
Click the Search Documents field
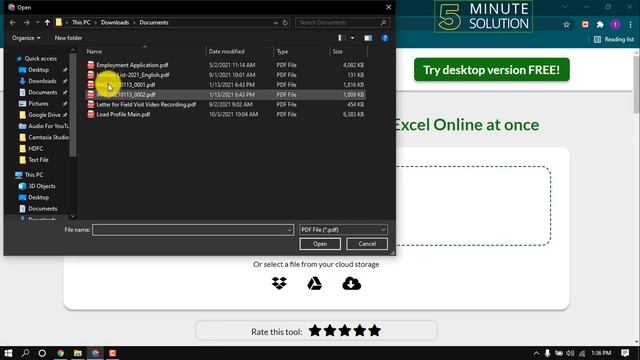click(x=341, y=22)
